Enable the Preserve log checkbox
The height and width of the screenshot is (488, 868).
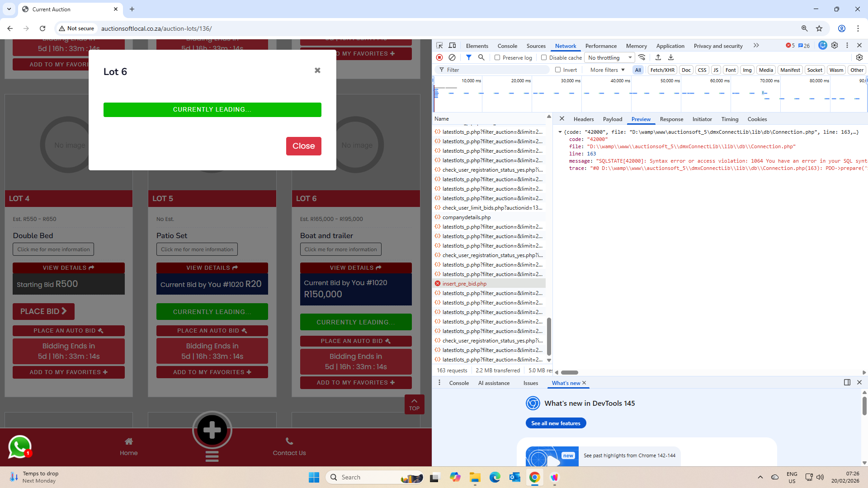point(497,58)
